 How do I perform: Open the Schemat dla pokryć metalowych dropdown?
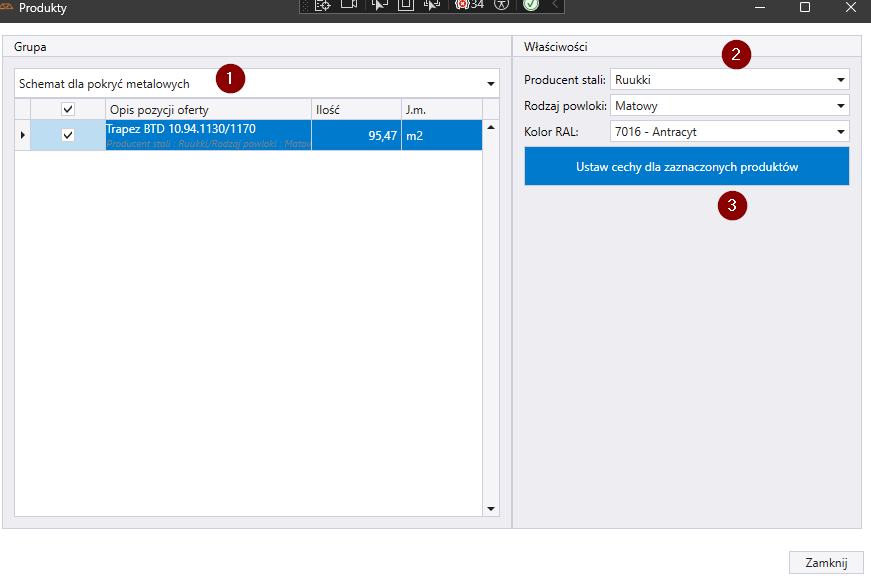pyautogui.click(x=490, y=84)
